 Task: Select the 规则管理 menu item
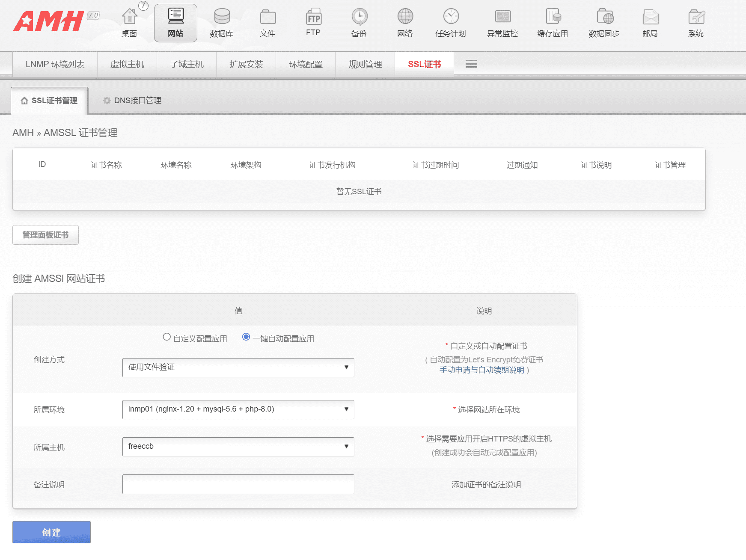click(365, 64)
